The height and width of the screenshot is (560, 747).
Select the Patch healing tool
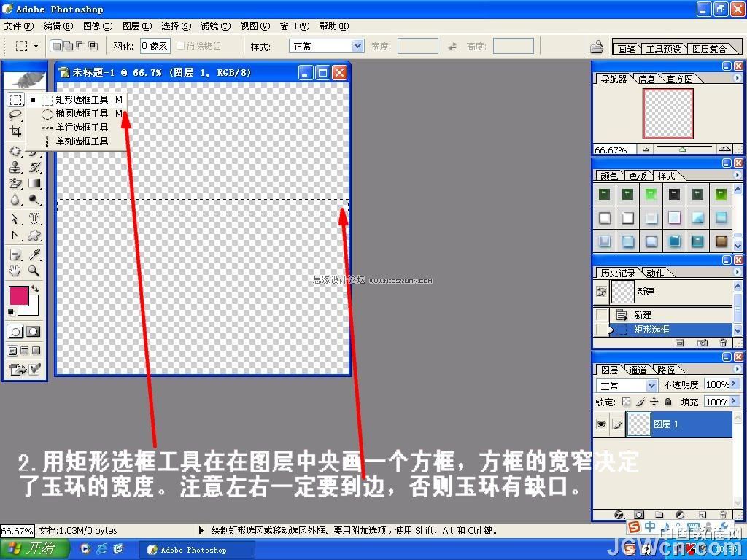coord(16,152)
